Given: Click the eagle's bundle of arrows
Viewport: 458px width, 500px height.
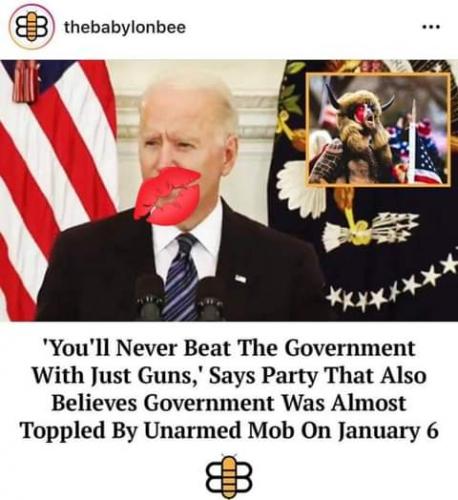Looking at the screenshot, I should pyautogui.click(x=371, y=231).
